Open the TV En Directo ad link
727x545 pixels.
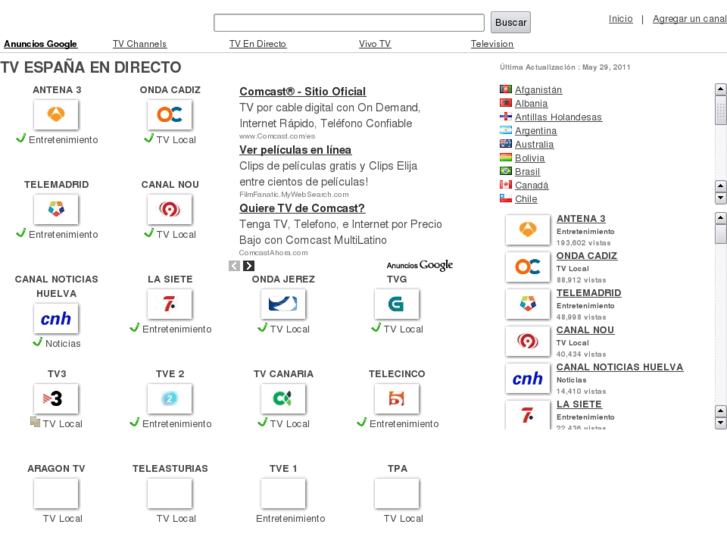pyautogui.click(x=258, y=44)
